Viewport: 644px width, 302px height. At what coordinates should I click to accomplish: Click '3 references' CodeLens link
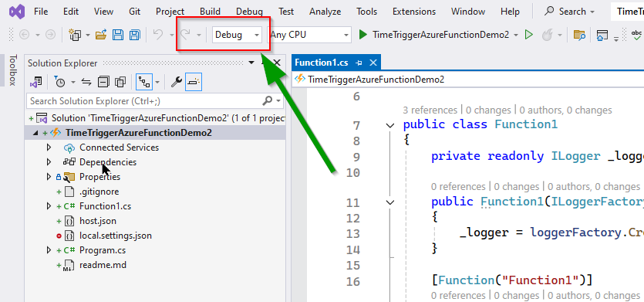[430, 110]
